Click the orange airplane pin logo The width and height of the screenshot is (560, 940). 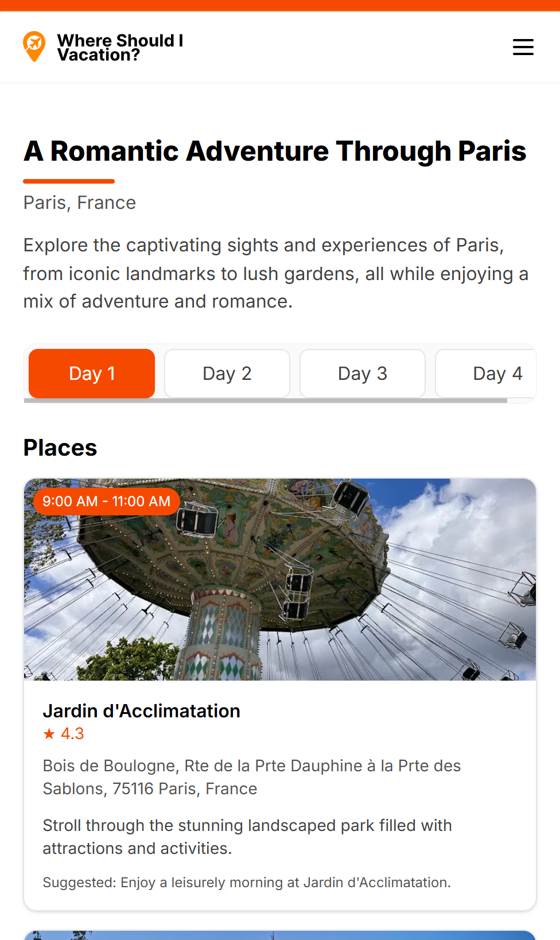point(34,46)
